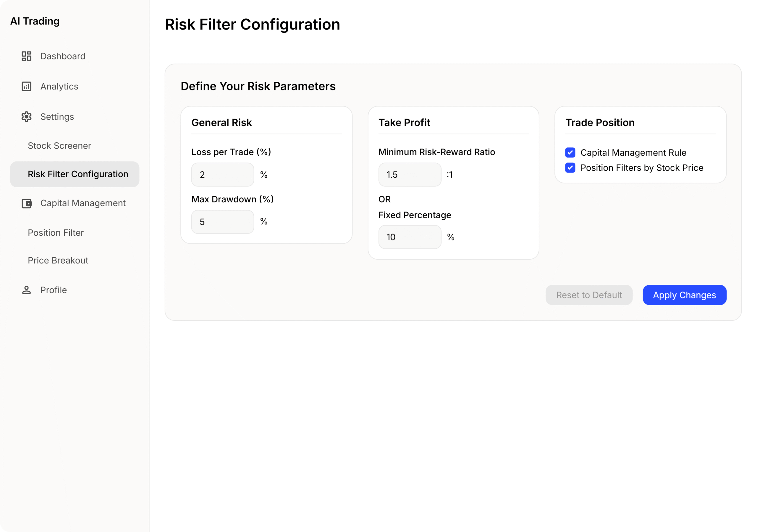The width and height of the screenshot is (757, 532).
Task: Open the Analytics page from sidebar
Action: [x=59, y=86]
